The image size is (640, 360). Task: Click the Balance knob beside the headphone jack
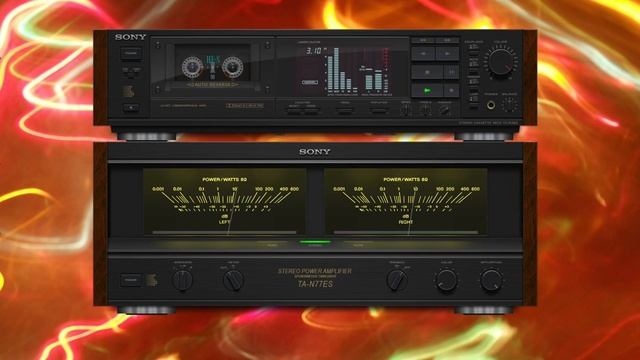(509, 104)
